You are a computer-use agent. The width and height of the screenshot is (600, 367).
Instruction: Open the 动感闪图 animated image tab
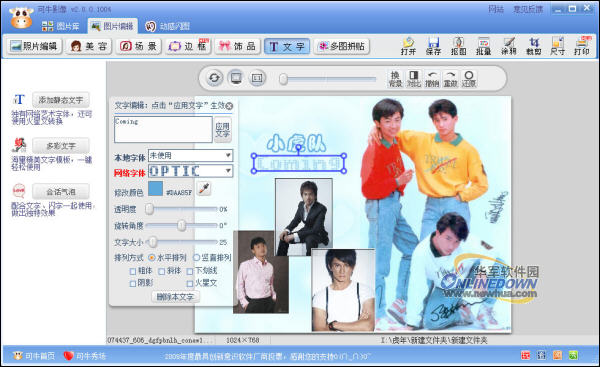167,26
